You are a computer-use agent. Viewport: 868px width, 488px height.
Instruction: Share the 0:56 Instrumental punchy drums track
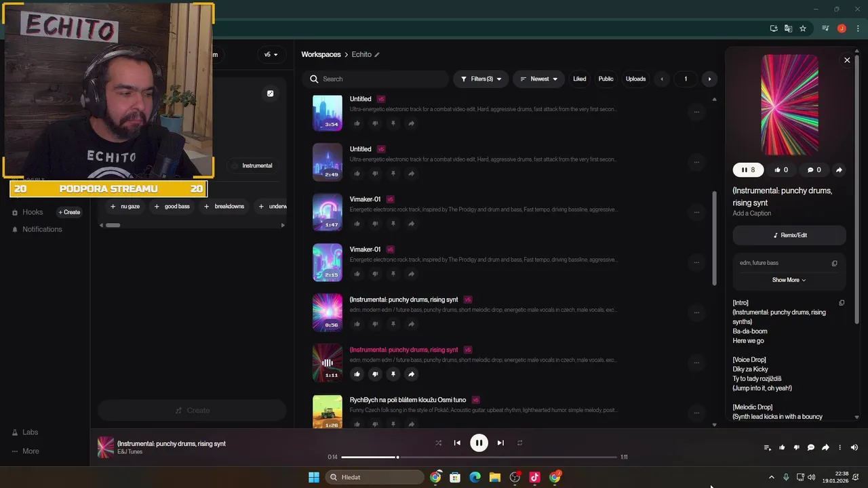[x=411, y=324]
